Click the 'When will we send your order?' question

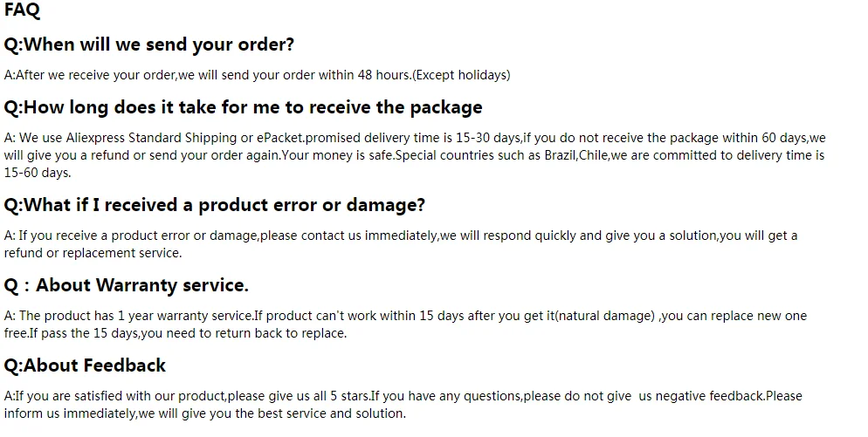click(148, 44)
